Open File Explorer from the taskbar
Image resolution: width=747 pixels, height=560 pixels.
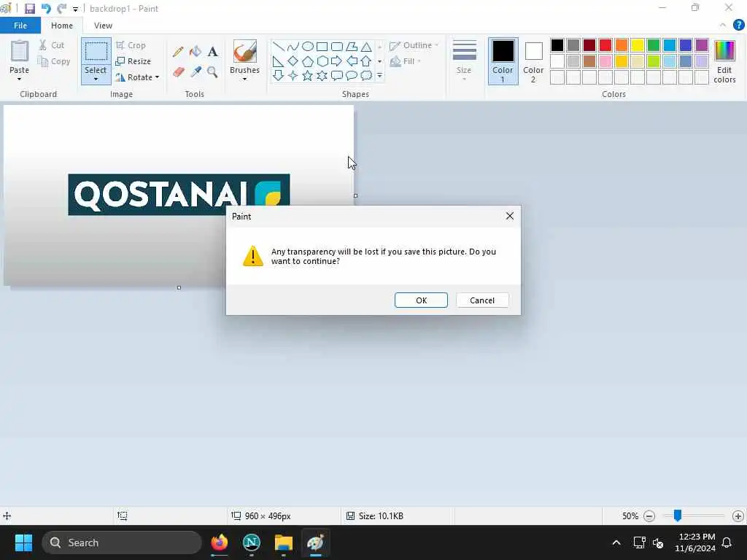point(284,542)
